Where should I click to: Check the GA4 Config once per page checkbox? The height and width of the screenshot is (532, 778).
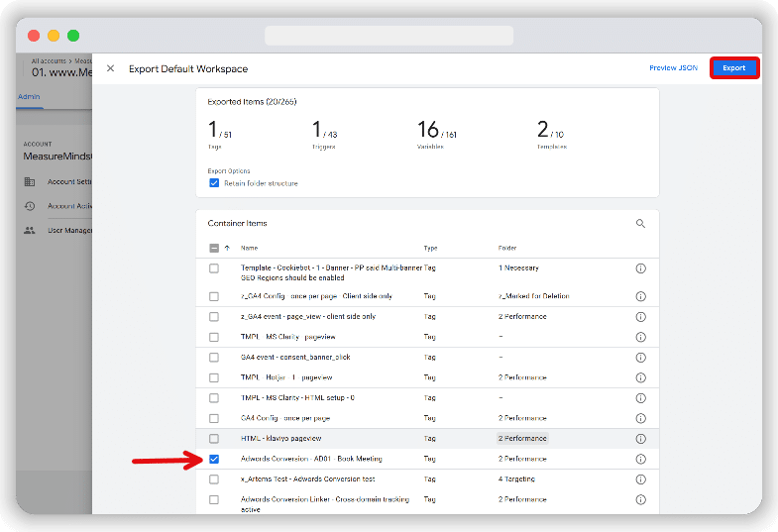pos(214,418)
